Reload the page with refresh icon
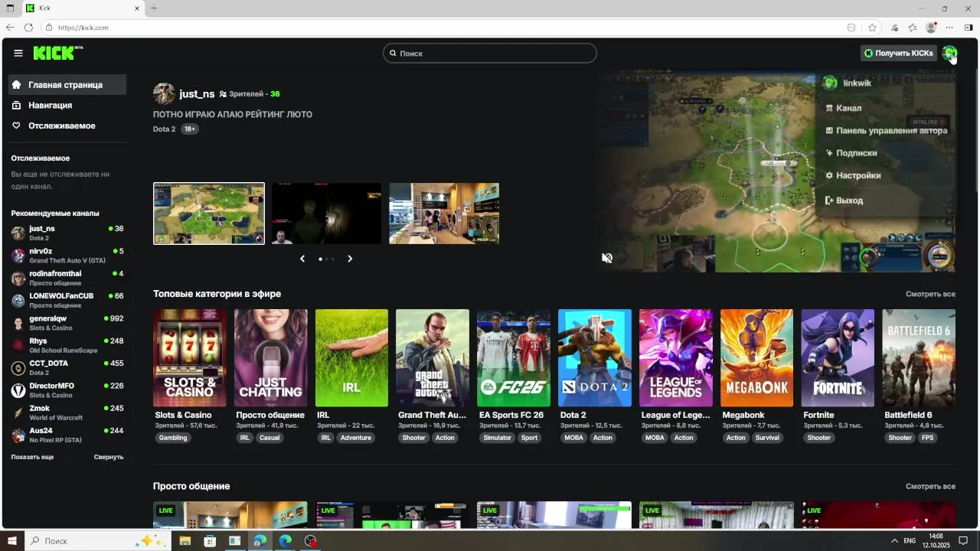 pos(28,28)
